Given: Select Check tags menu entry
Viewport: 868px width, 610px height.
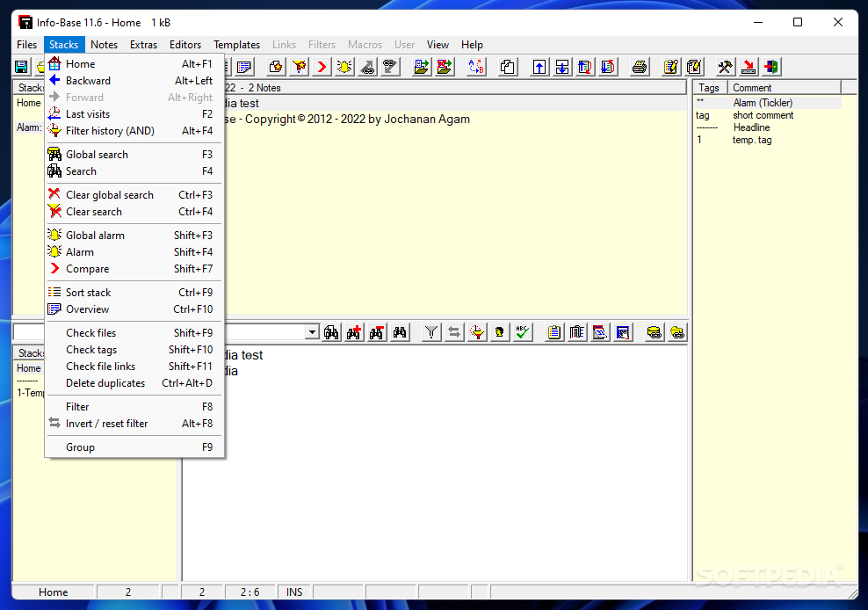Looking at the screenshot, I should [134, 350].
